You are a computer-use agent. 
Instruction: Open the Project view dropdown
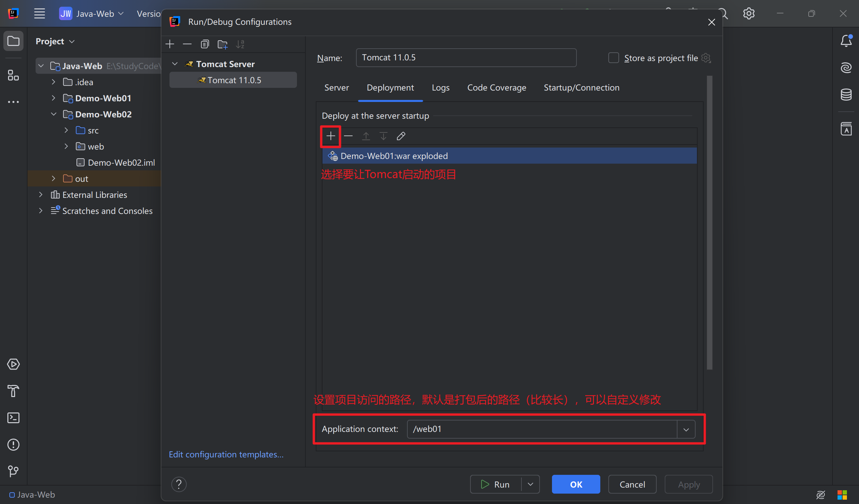pyautogui.click(x=55, y=41)
